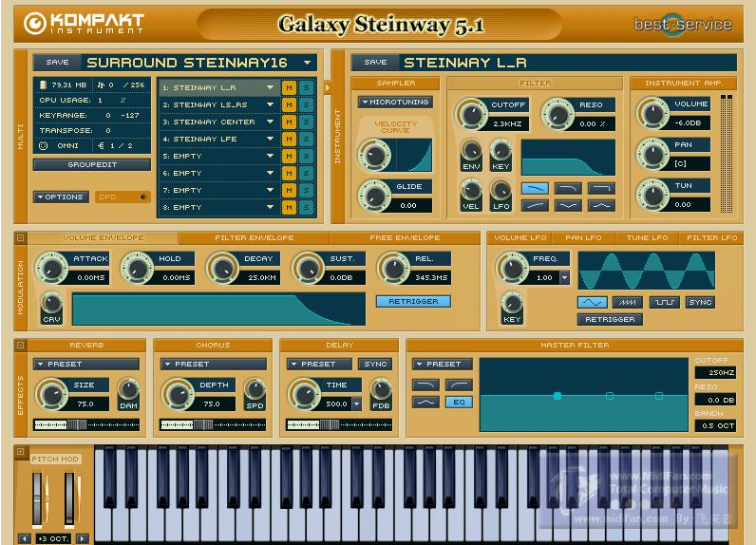The image size is (756, 545).
Task: Click the Velocity Curve knob
Action: coord(374,155)
